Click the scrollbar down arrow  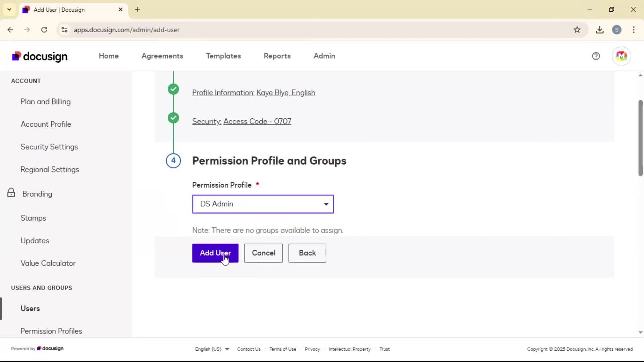pyautogui.click(x=640, y=333)
